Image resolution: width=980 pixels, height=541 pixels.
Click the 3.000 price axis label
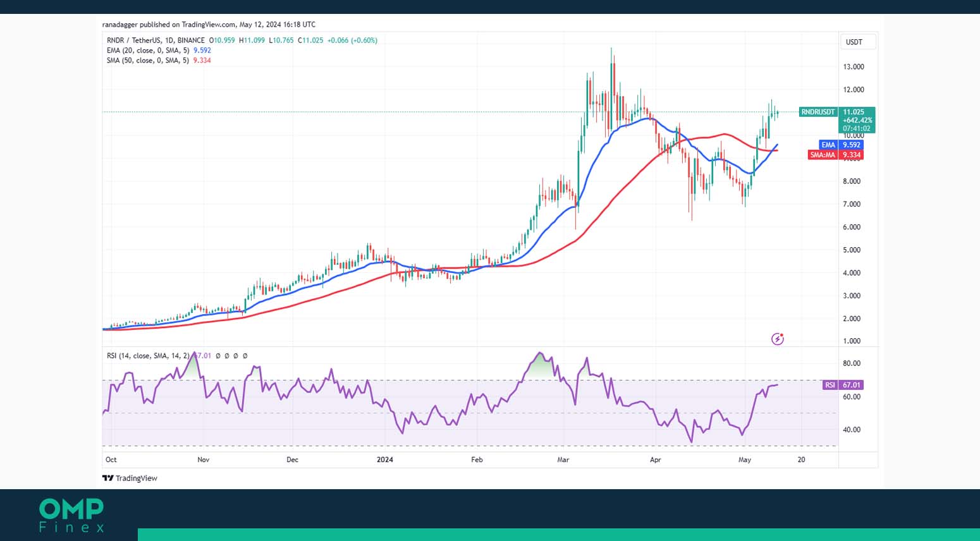pos(852,296)
